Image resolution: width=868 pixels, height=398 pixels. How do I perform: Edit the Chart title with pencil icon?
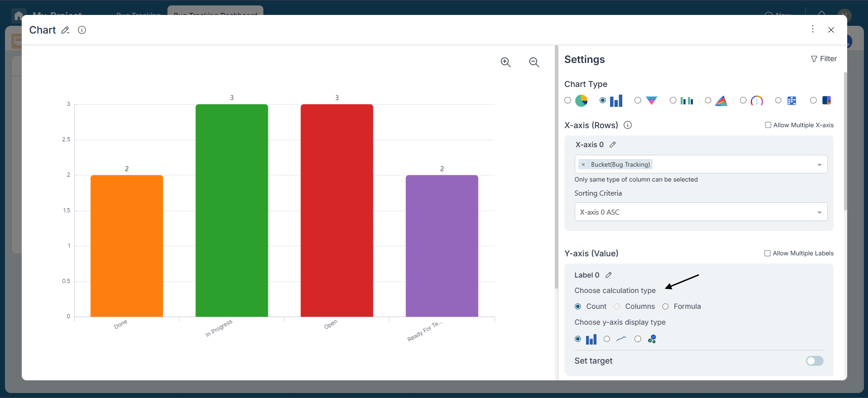pos(66,30)
